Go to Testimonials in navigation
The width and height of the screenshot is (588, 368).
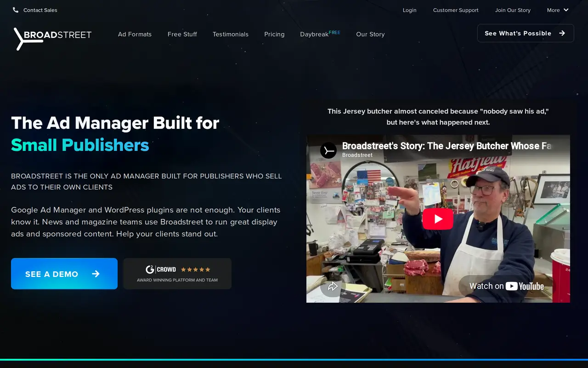click(x=231, y=34)
